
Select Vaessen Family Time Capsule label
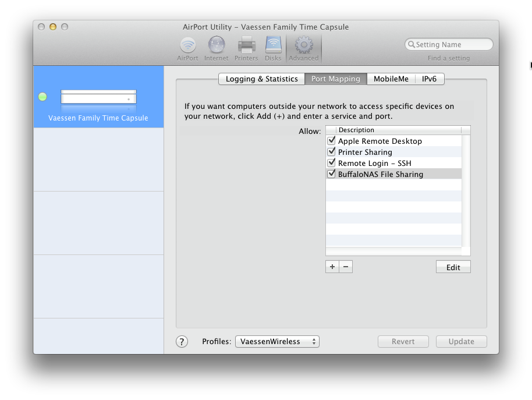pyautogui.click(x=98, y=118)
